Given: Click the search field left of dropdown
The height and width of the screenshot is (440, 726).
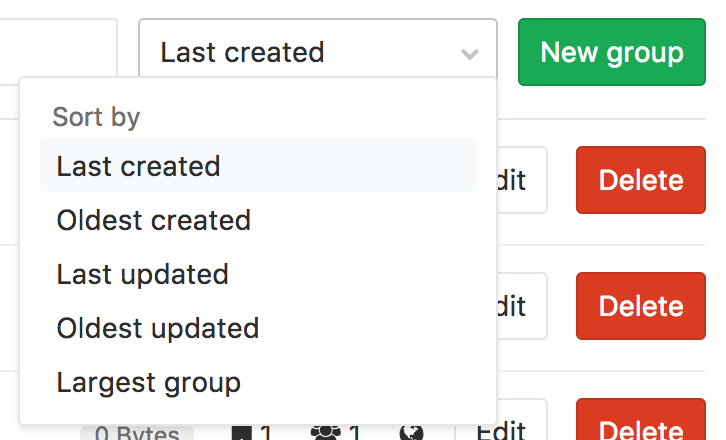Looking at the screenshot, I should pyautogui.click(x=58, y=48).
